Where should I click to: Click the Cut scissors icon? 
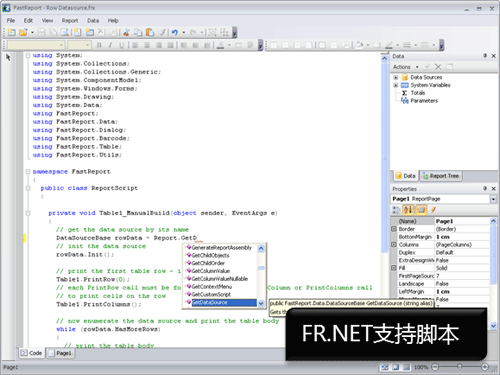126,32
